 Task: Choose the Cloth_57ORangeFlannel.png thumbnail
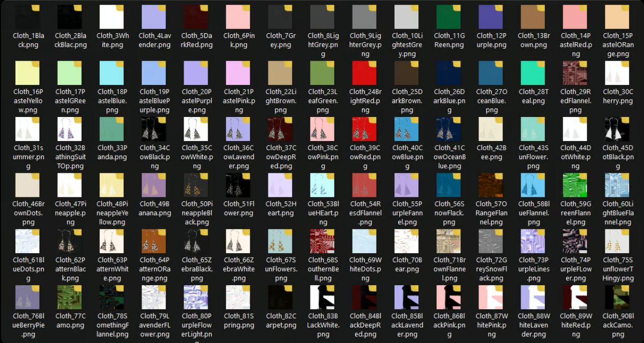pyautogui.click(x=491, y=185)
